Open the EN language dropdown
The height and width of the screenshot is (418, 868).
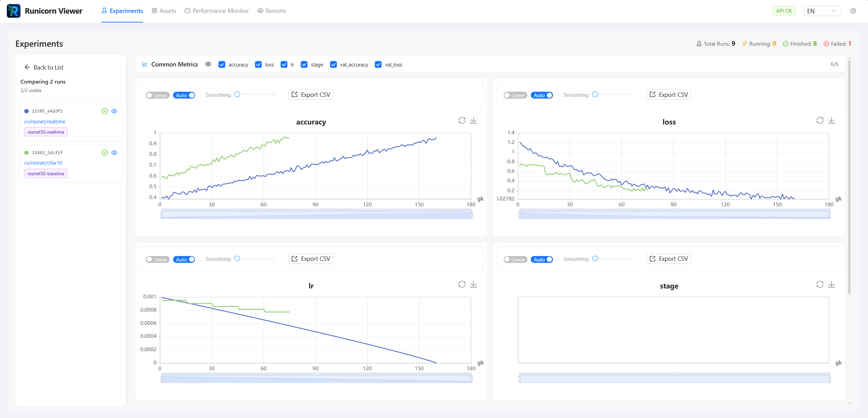822,11
